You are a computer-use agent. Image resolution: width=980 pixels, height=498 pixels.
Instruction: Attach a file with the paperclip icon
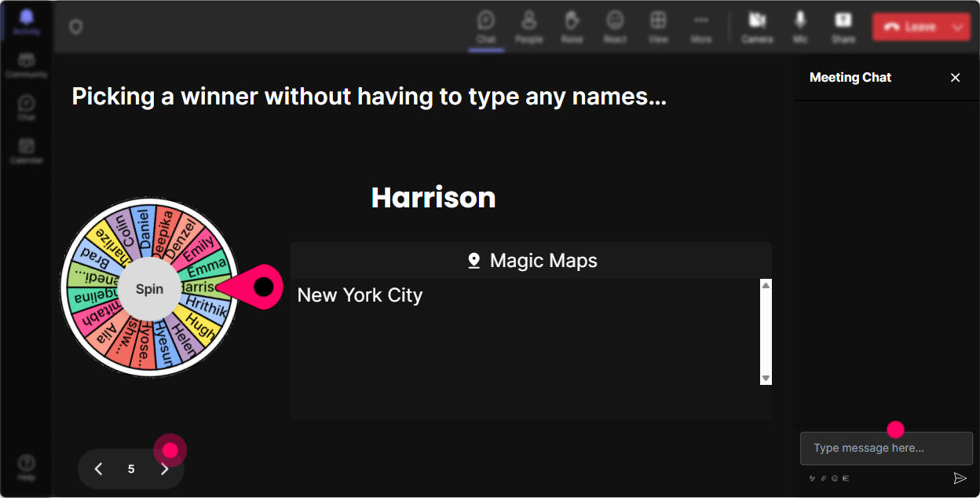824,478
